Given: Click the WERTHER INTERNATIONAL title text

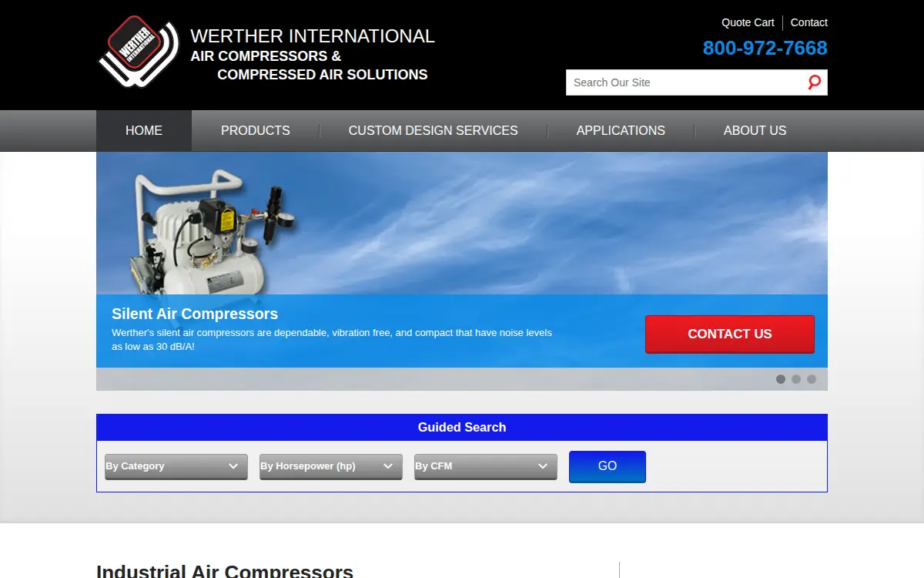Looking at the screenshot, I should (313, 36).
